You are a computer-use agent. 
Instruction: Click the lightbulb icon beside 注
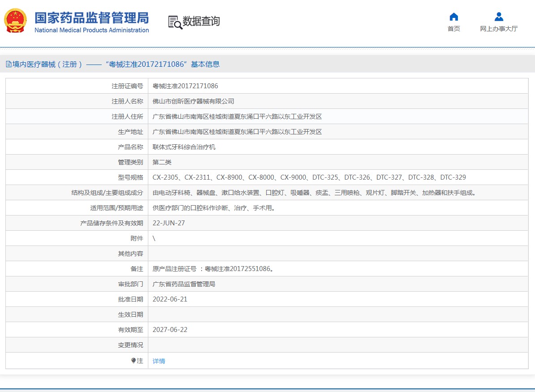(134, 361)
